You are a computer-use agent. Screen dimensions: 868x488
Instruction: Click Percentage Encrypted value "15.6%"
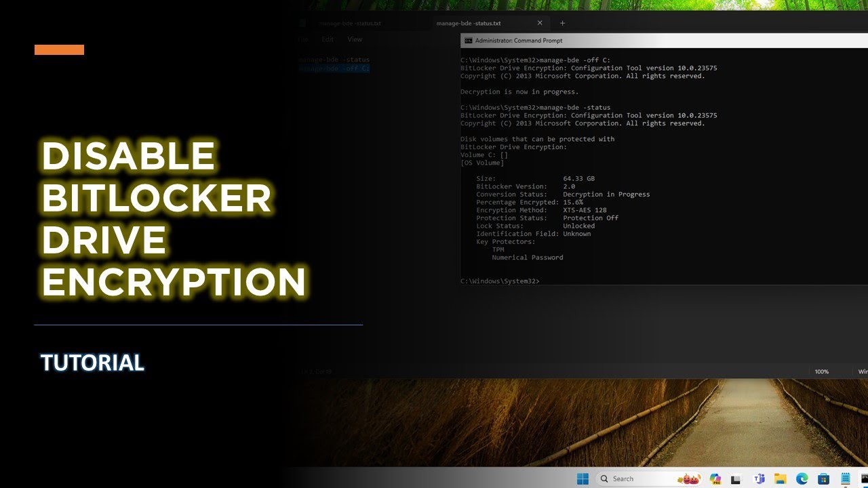(573, 202)
